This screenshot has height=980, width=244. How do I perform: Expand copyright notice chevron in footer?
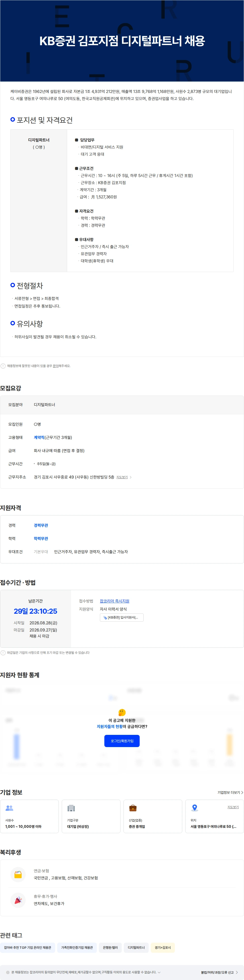pyautogui.click(x=159, y=972)
